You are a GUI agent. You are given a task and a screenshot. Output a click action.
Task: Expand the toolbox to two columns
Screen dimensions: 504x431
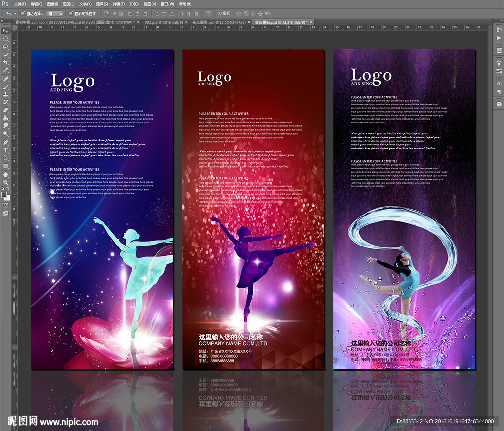coord(3,21)
